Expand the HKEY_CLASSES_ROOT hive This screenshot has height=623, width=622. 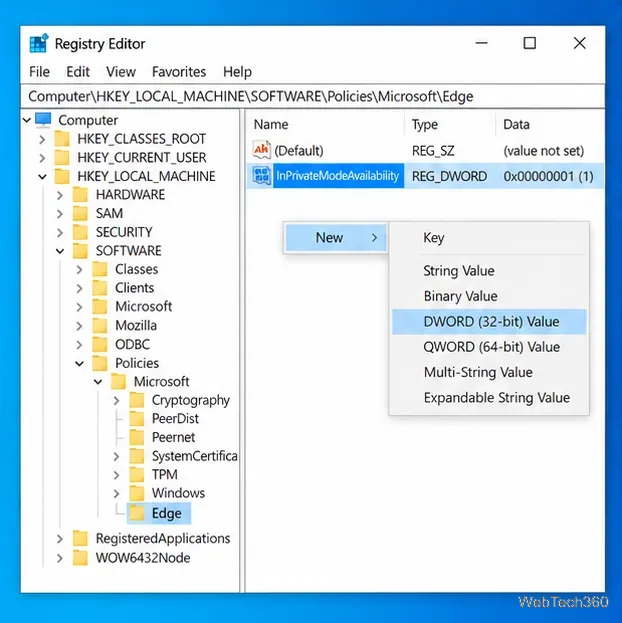(42, 139)
